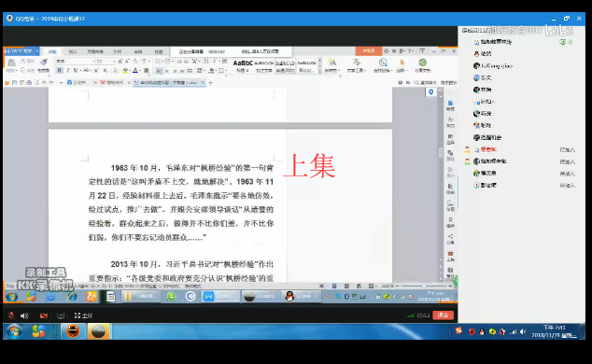Screen dimensions: 592x364
Task: Toggle underline formatting in WPS ribbon
Action: coord(76,71)
